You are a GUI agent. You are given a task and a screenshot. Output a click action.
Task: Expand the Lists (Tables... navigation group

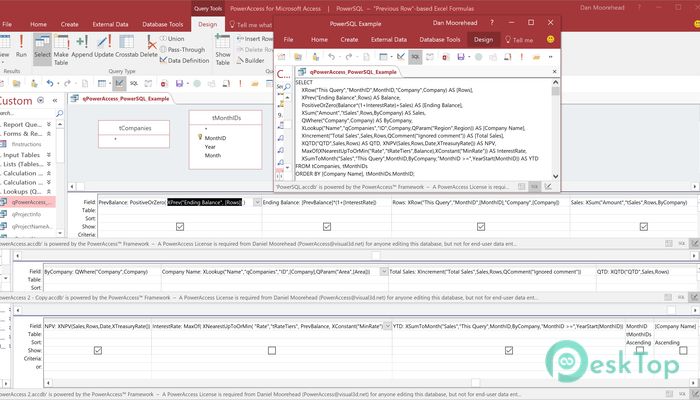tap(49, 164)
